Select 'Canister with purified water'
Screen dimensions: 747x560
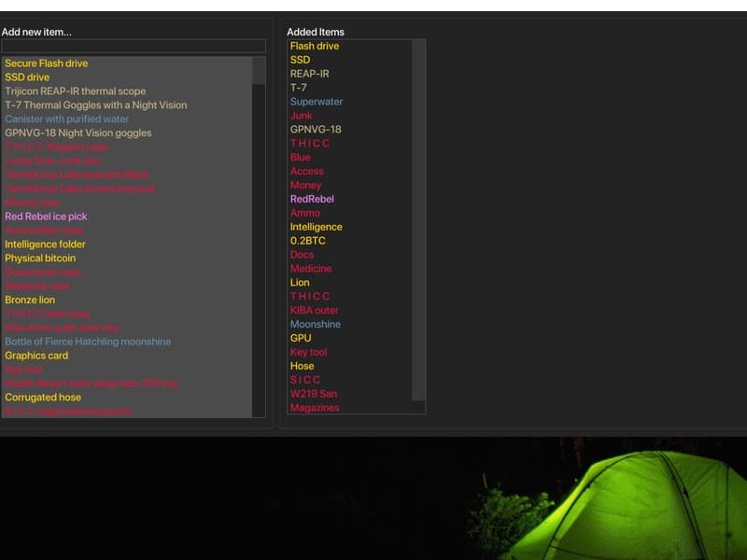[66, 119]
